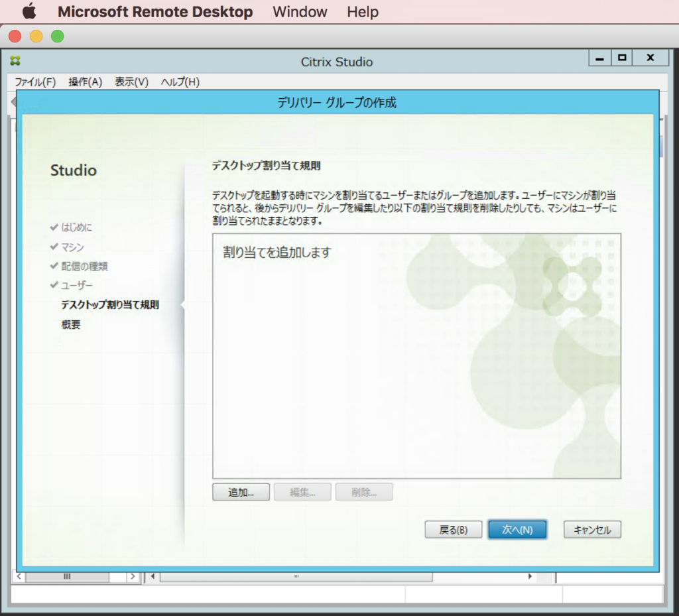The image size is (679, 616).
Task: Open the Apple menu
Action: [29, 11]
